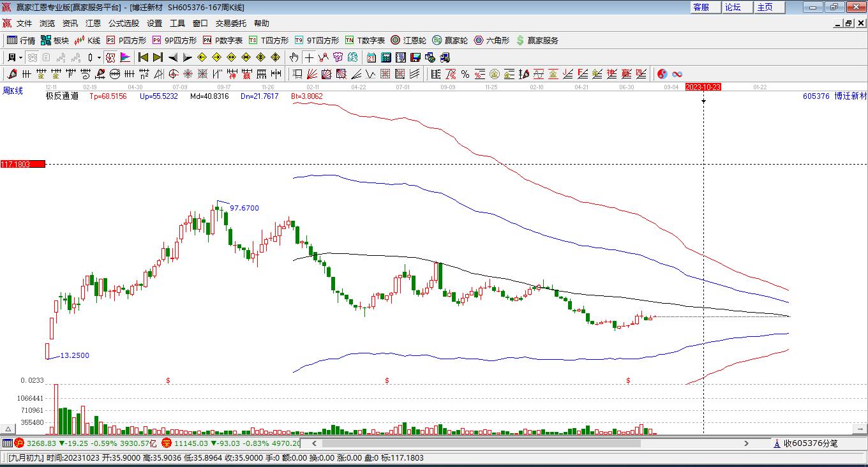Screen dimensions: 868x467
Task: Open the 六角形 hexagon tool
Action: [x=491, y=40]
